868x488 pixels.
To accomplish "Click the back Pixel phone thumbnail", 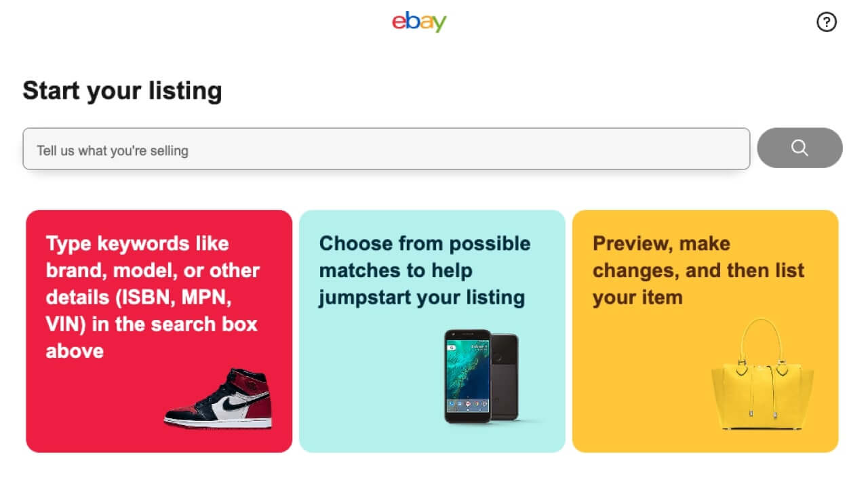I will pyautogui.click(x=505, y=373).
